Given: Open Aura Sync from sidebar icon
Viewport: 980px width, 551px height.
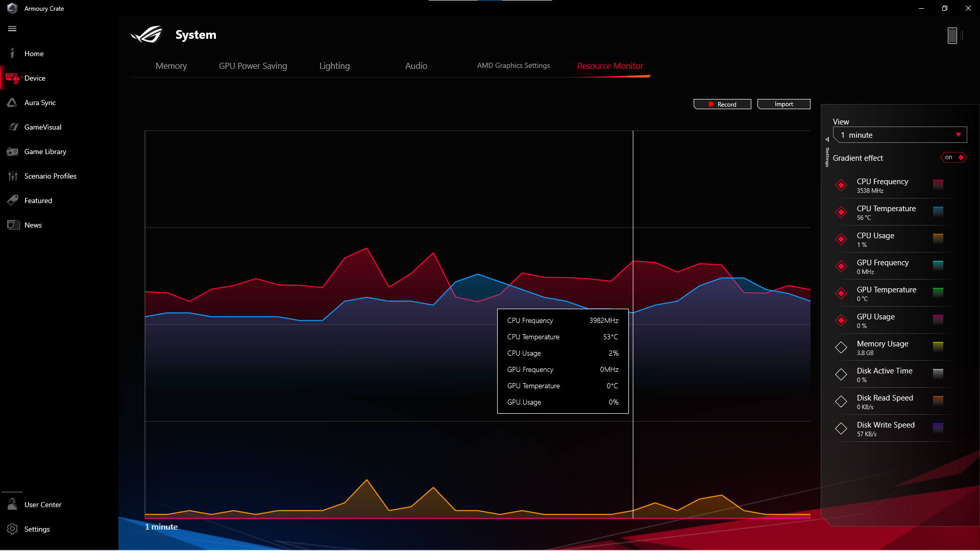Looking at the screenshot, I should (x=12, y=103).
